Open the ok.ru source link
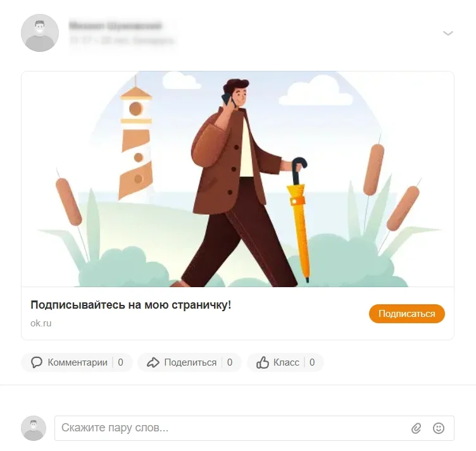Screen dimensions: 476x451 [x=41, y=323]
